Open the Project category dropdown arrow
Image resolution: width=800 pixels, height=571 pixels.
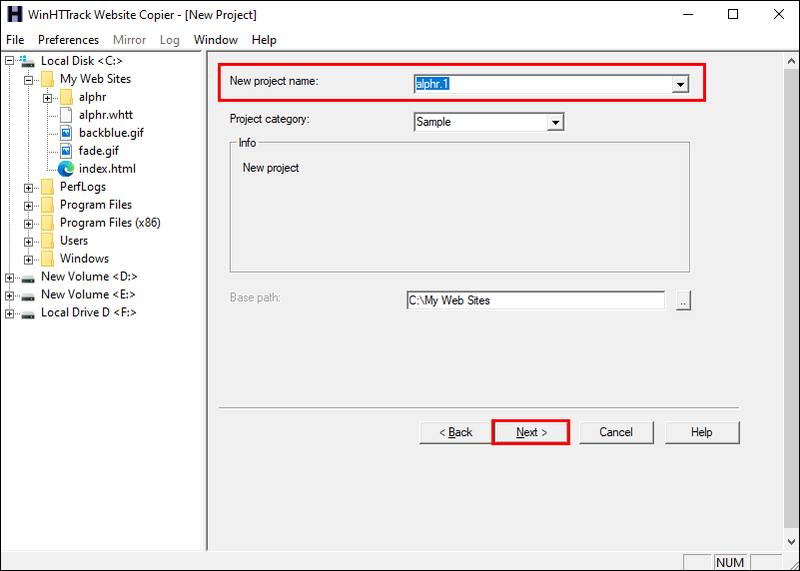[555, 122]
